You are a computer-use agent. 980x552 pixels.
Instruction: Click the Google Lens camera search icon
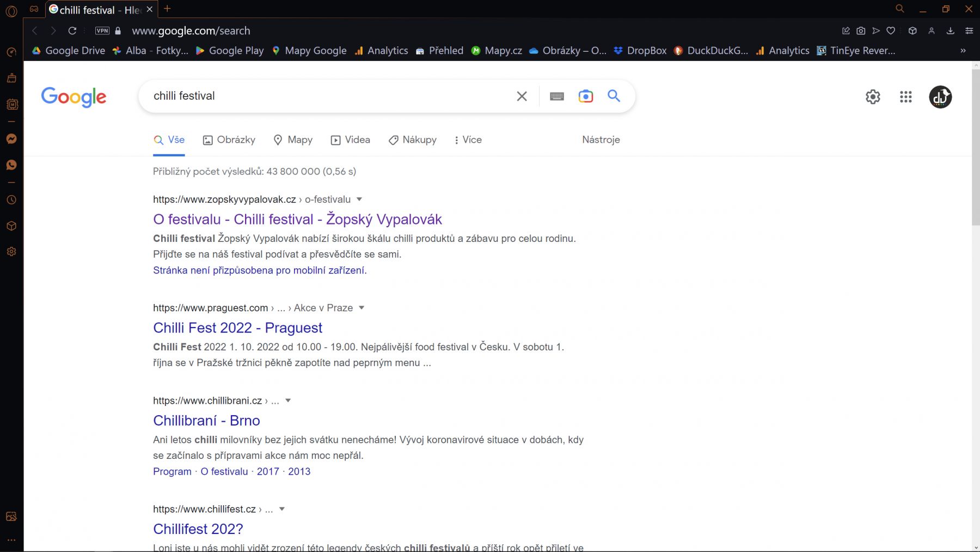click(585, 96)
